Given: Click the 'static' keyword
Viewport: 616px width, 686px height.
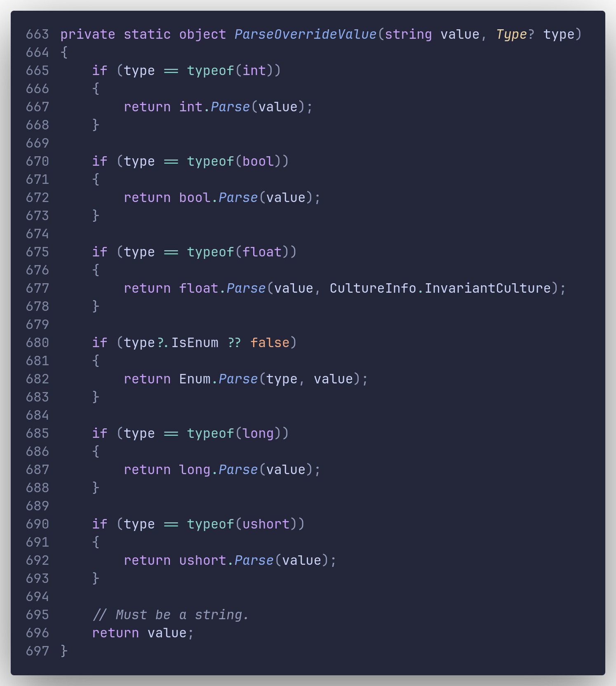Looking at the screenshot, I should click(x=147, y=34).
